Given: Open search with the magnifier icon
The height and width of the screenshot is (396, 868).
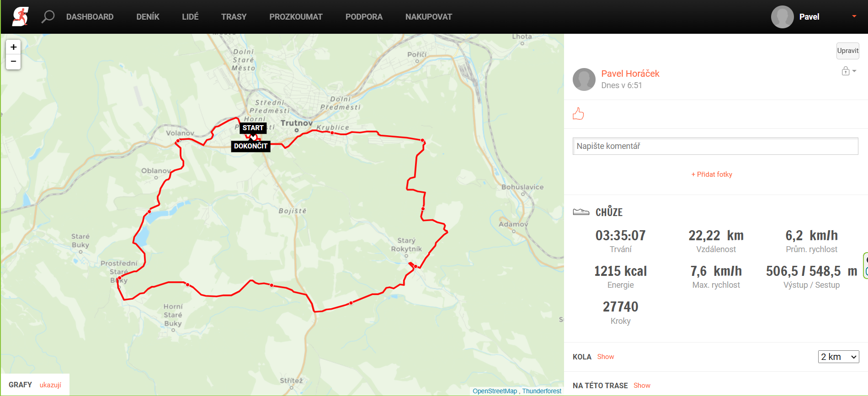Looking at the screenshot, I should point(48,17).
